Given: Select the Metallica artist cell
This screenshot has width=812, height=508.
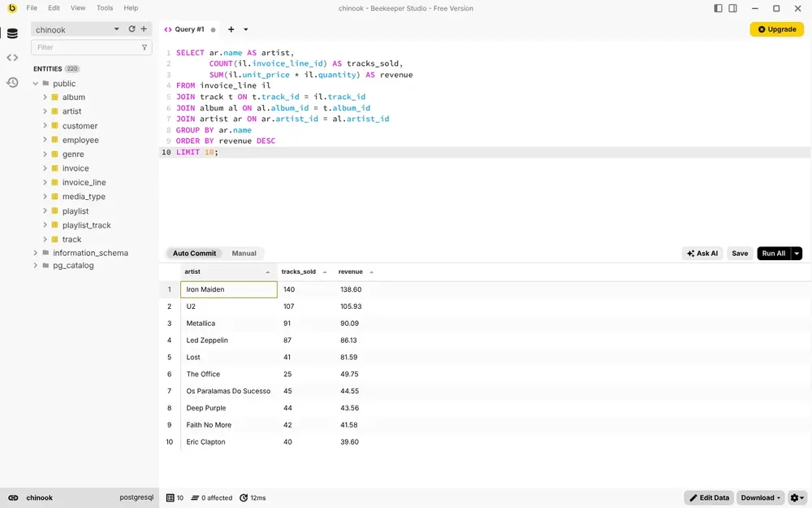Looking at the screenshot, I should [x=229, y=323].
